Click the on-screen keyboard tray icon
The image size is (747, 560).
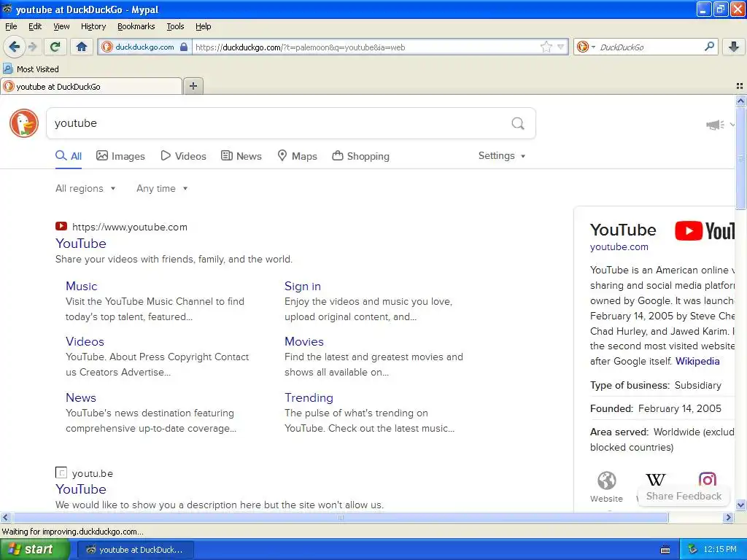(x=665, y=550)
